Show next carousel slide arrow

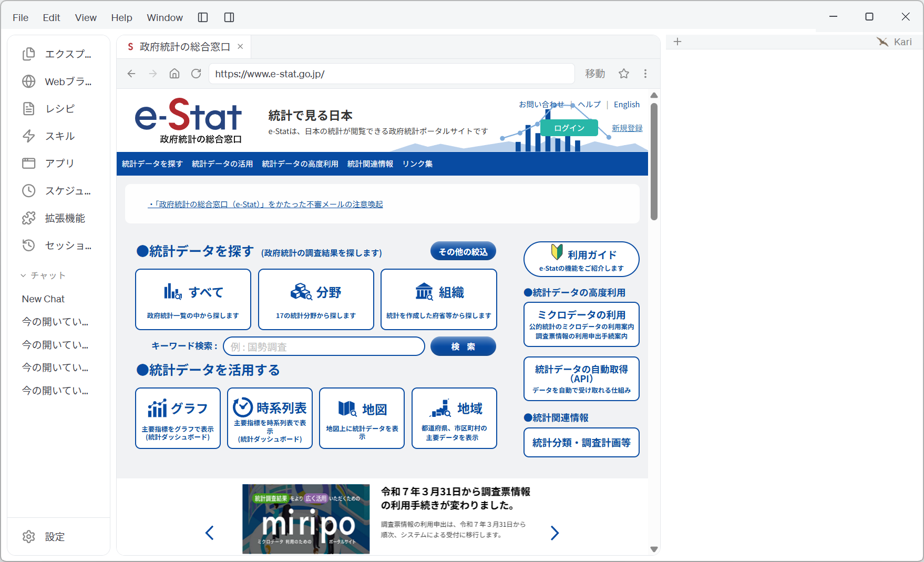point(555,533)
